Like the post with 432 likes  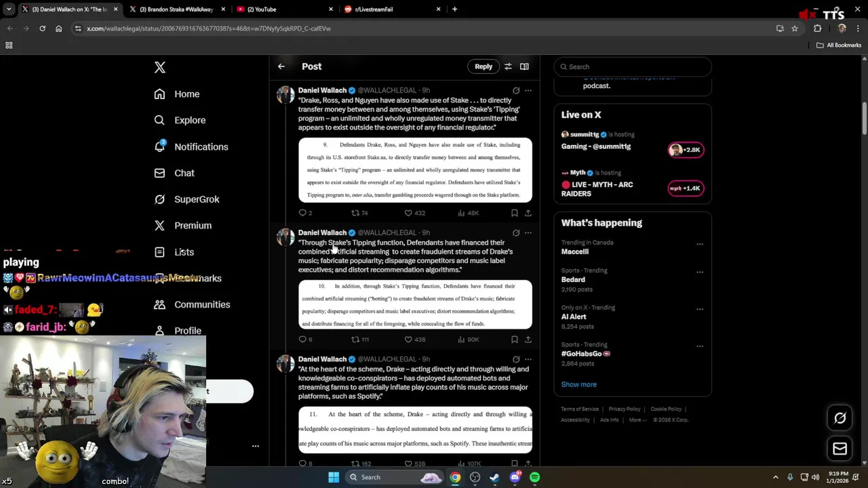click(414, 213)
